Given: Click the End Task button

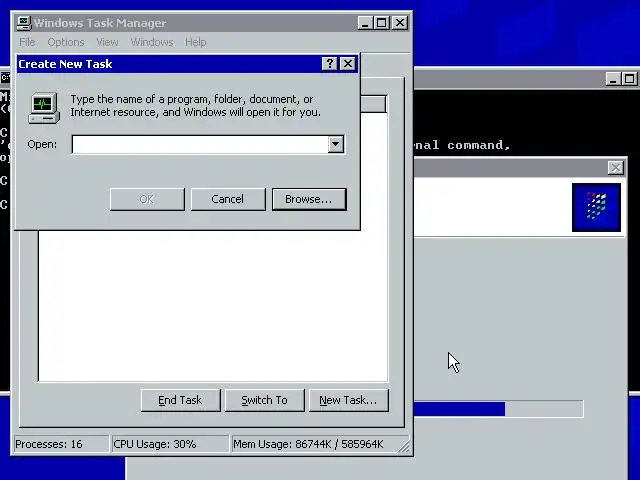Looking at the screenshot, I should tap(180, 400).
